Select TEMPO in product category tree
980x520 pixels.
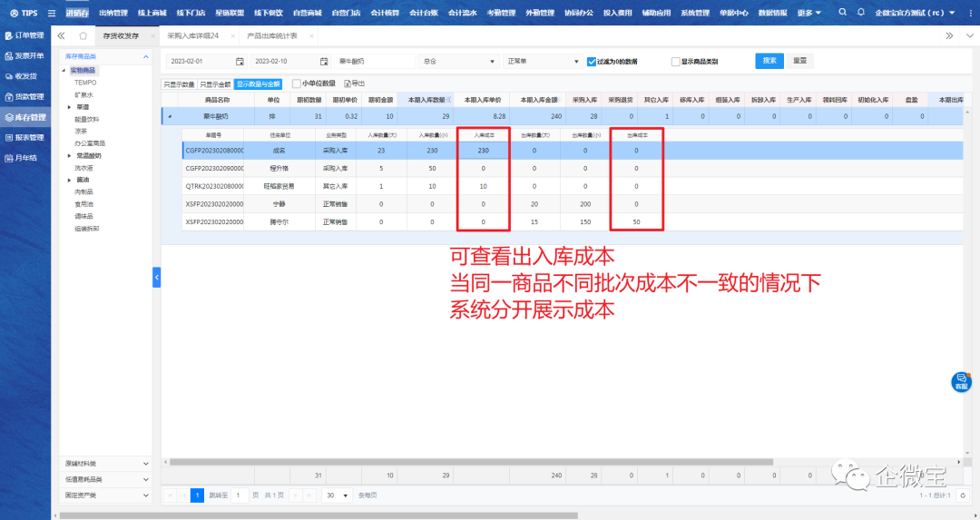[x=85, y=83]
